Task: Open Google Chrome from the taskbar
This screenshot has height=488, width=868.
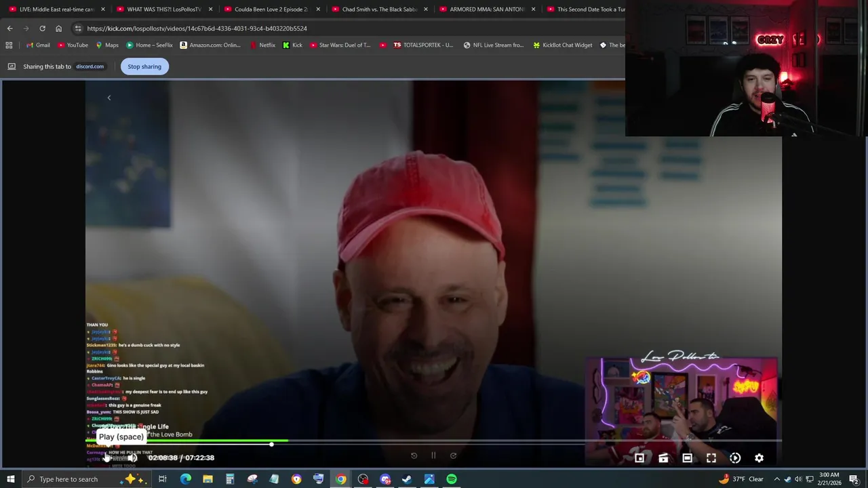Action: click(x=341, y=479)
